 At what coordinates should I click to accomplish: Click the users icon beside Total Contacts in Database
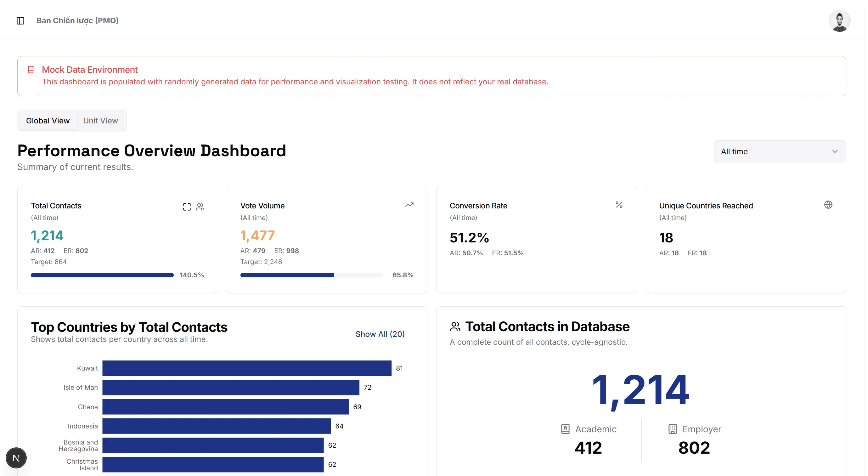tap(455, 326)
